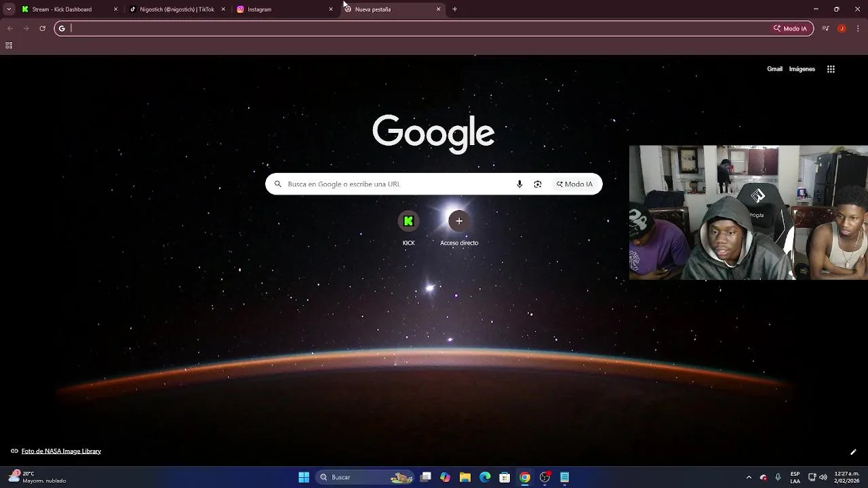
Task: Search by image with Lens icon
Action: (538, 184)
